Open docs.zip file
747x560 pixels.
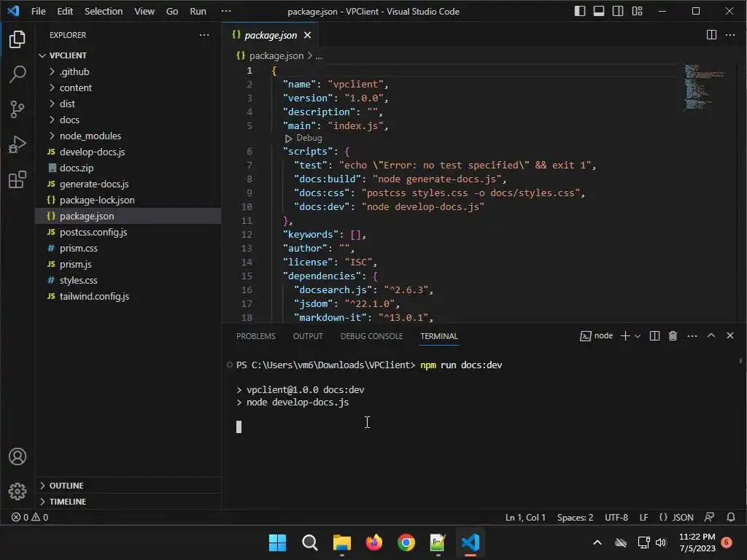point(128,168)
